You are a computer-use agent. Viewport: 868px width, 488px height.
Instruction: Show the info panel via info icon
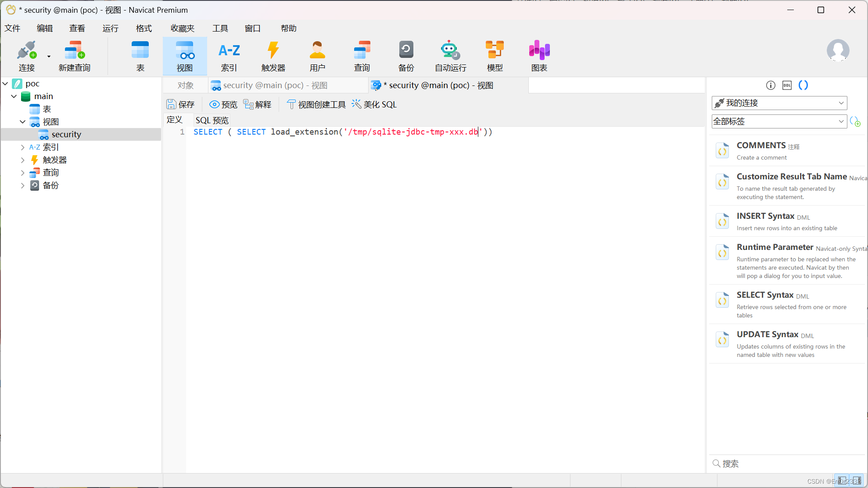point(771,85)
